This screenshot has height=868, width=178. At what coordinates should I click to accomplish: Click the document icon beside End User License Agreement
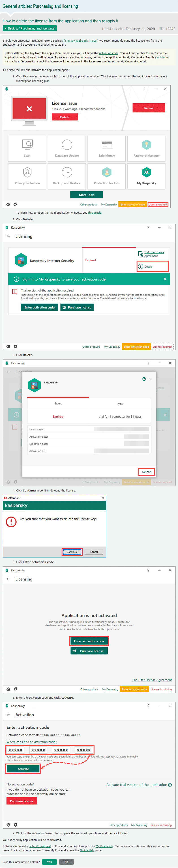pos(141,254)
